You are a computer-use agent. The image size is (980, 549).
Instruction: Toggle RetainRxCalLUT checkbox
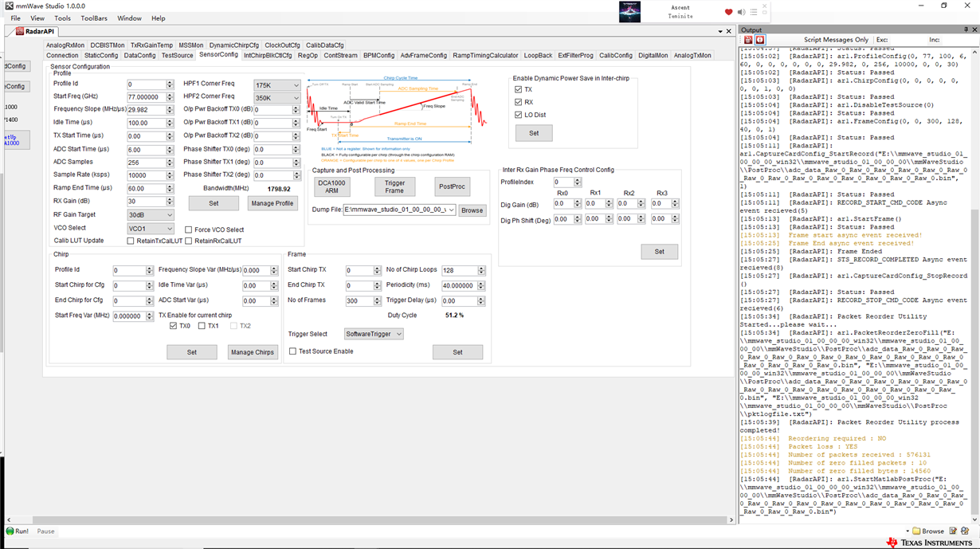(x=189, y=241)
